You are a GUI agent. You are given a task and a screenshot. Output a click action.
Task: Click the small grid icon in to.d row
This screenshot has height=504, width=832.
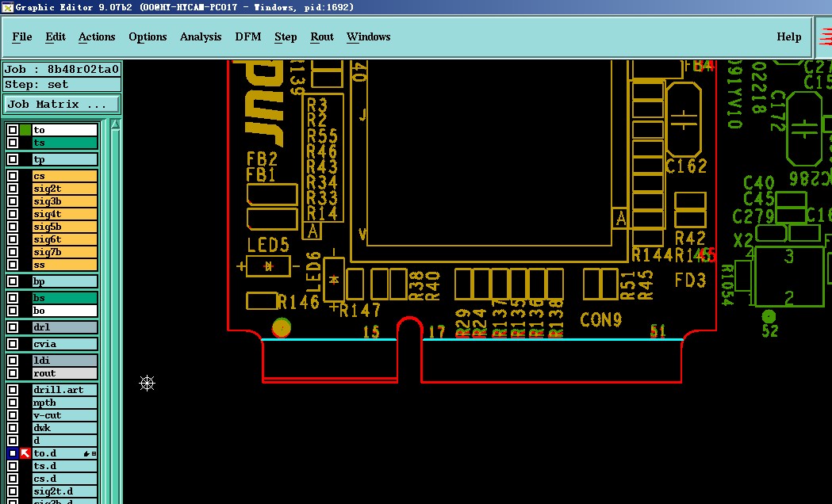tap(94, 453)
